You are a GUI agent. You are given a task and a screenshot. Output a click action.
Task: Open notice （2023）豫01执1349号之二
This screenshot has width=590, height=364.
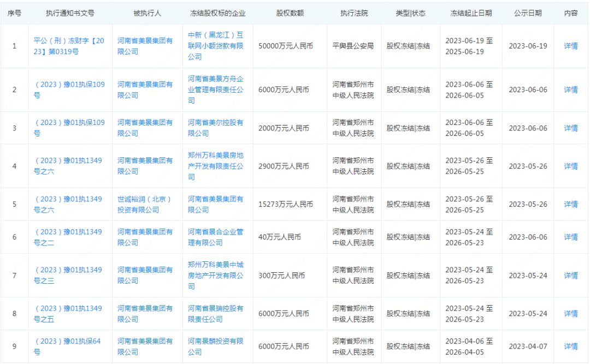click(x=68, y=237)
